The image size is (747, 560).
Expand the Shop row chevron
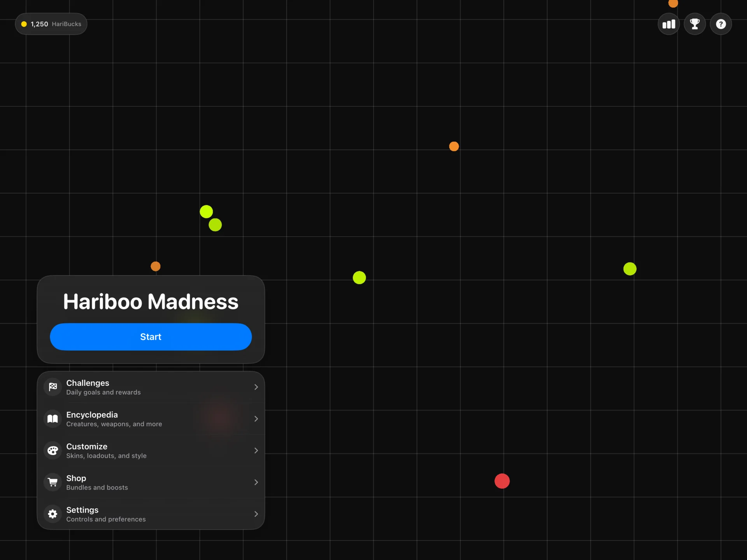[256, 482]
